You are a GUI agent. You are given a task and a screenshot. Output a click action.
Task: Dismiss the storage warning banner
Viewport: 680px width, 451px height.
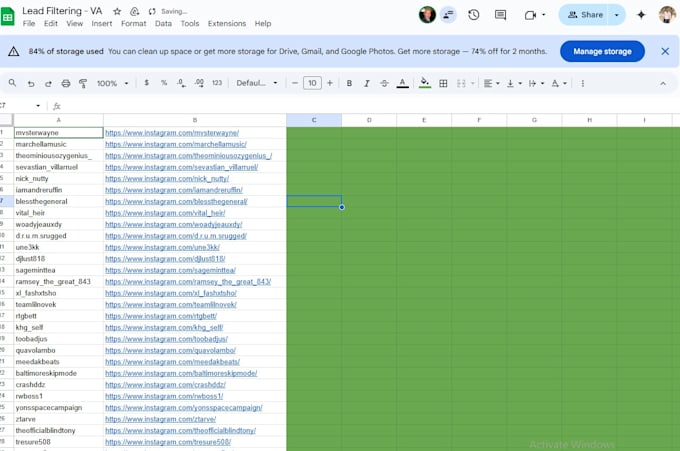(x=665, y=51)
